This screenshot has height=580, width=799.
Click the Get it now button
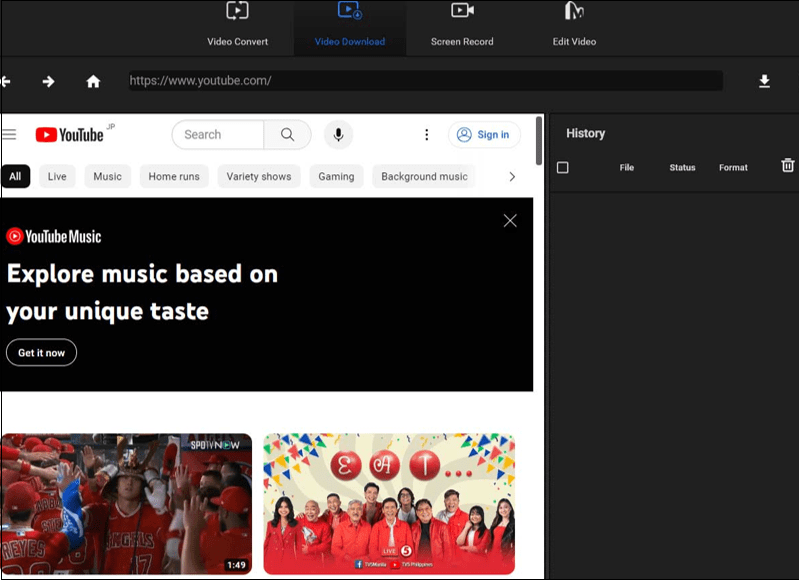coord(41,353)
